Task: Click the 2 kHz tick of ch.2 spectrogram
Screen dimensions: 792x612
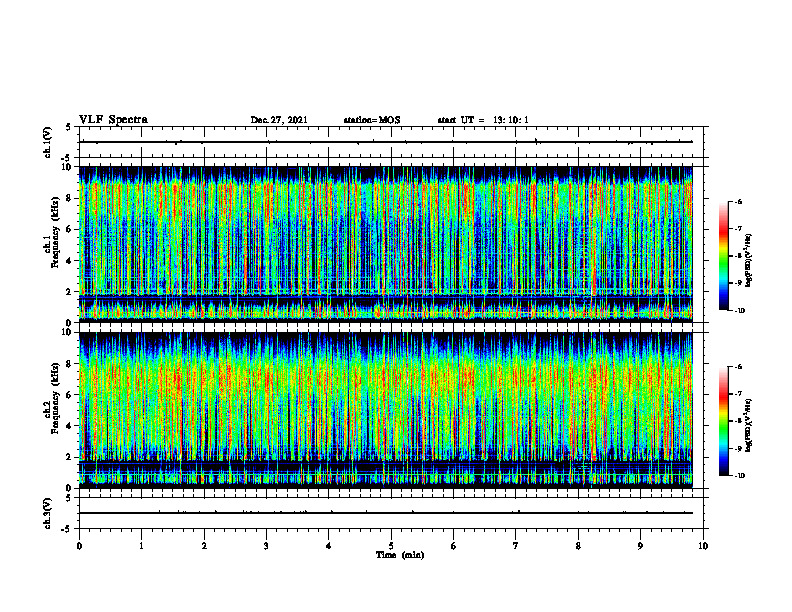Action: click(70, 457)
